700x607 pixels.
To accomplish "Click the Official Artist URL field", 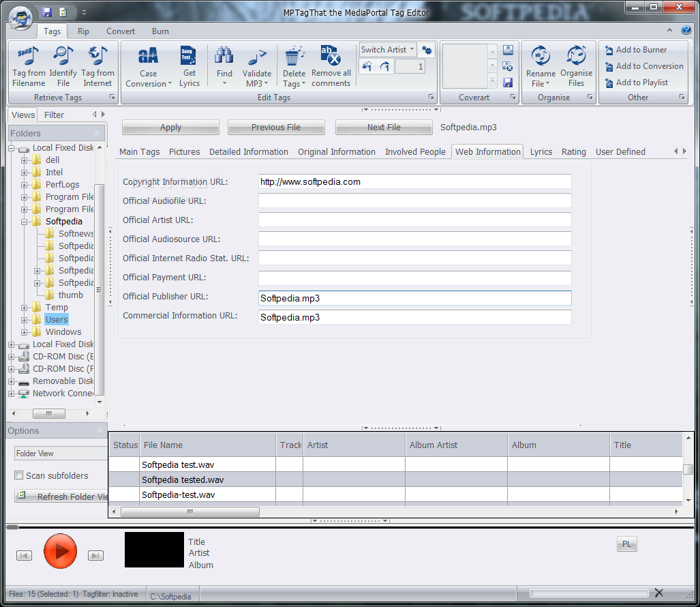I will point(414,220).
